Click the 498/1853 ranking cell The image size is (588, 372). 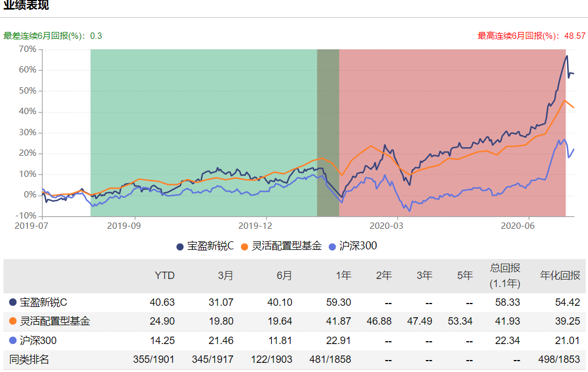559,359
